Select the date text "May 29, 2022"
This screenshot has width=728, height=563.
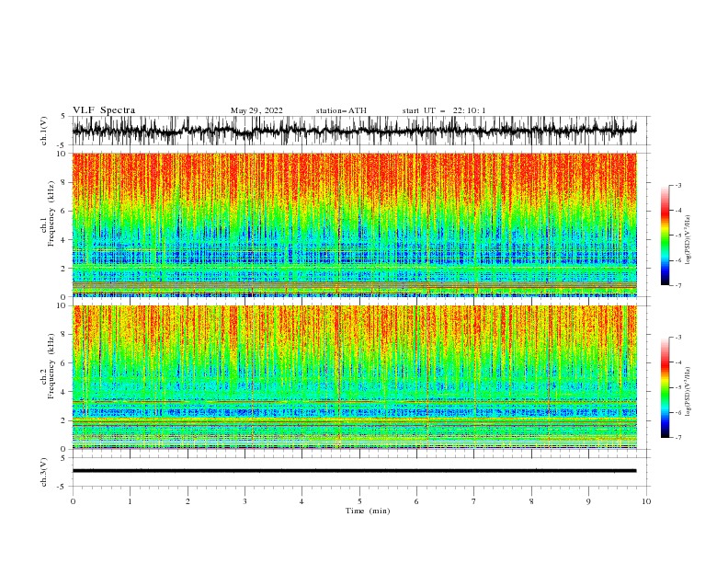[x=256, y=110]
